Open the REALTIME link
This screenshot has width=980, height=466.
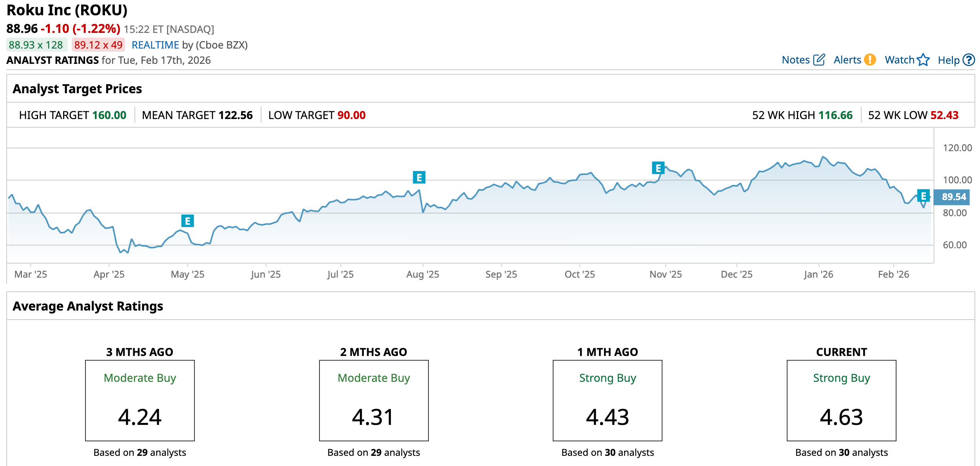(155, 45)
